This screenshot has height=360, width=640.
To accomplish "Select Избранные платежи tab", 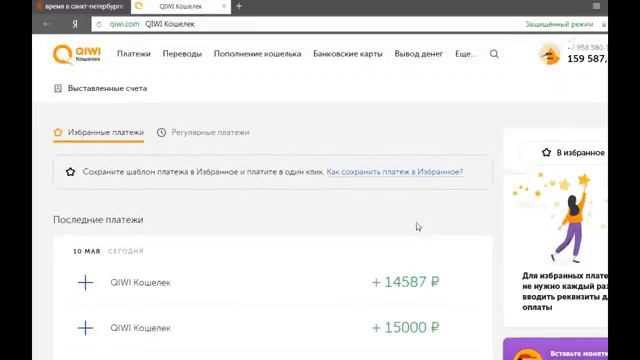I will point(99,133).
